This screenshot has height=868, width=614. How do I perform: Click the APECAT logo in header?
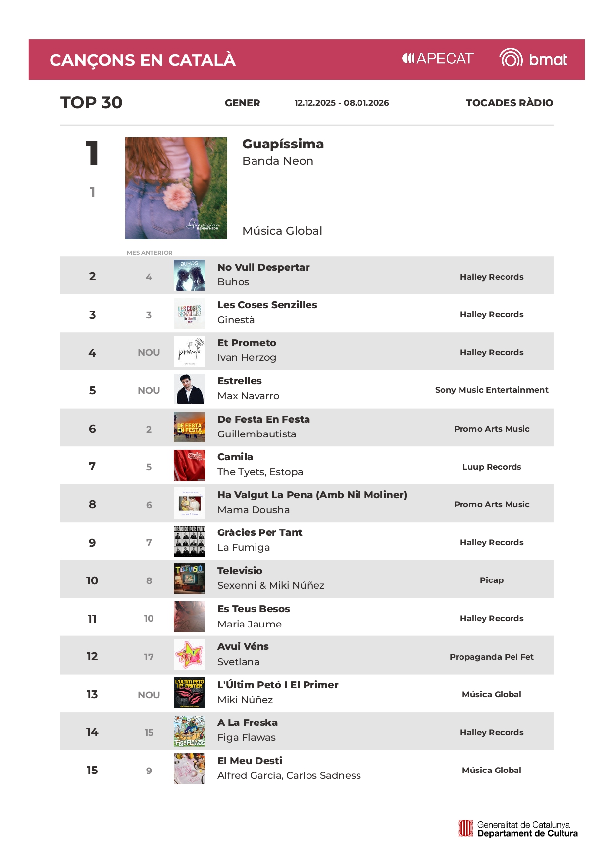(x=438, y=59)
